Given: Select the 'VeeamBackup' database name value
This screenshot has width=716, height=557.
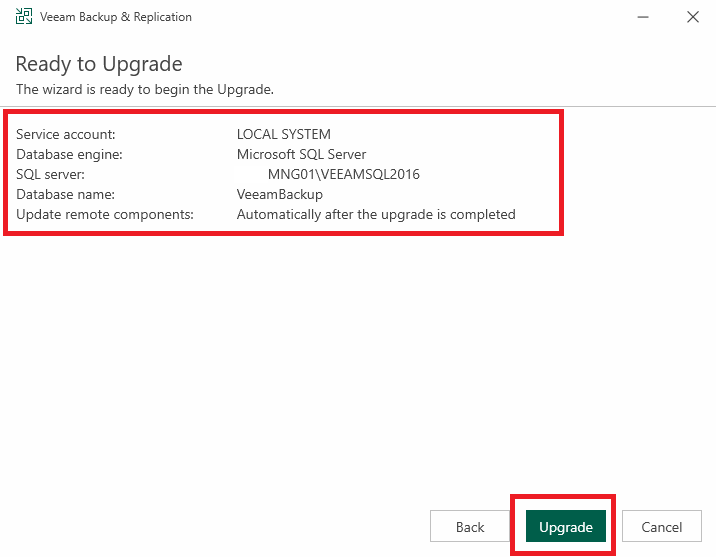Looking at the screenshot, I should click(x=279, y=194).
